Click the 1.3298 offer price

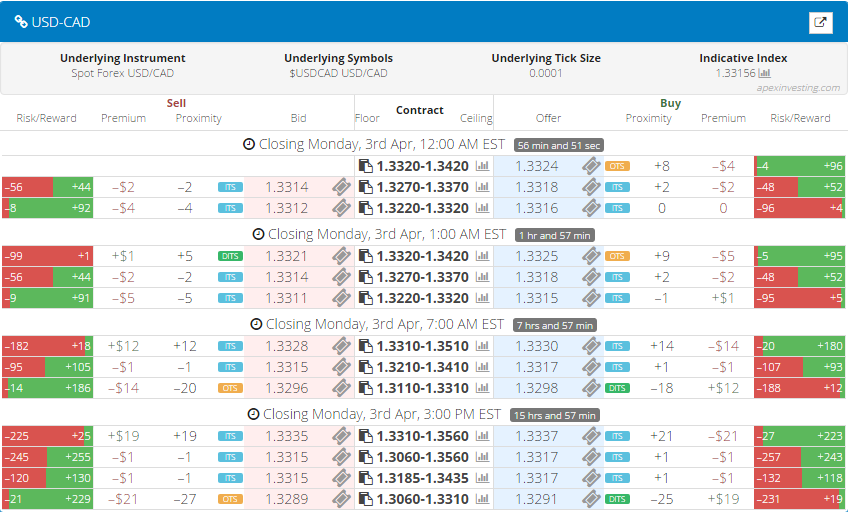[x=536, y=388]
